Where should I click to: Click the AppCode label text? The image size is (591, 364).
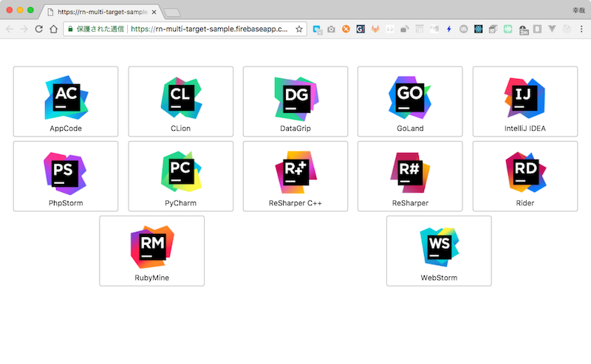(x=66, y=128)
